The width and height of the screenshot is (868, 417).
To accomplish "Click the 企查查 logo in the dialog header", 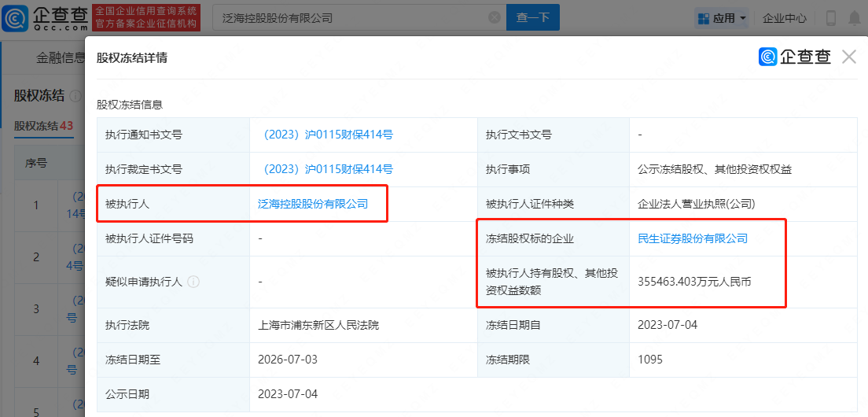I will click(x=795, y=57).
